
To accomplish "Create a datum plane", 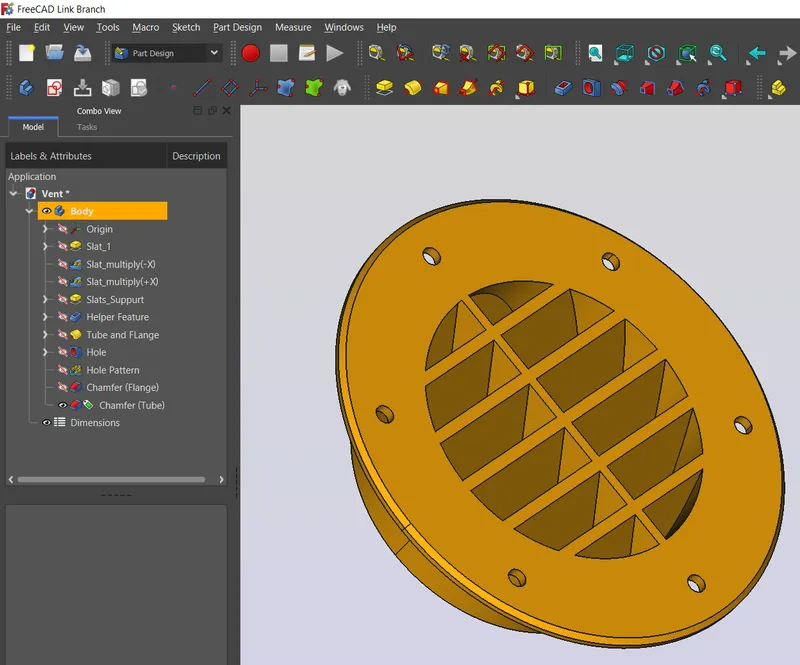I will tap(230, 88).
